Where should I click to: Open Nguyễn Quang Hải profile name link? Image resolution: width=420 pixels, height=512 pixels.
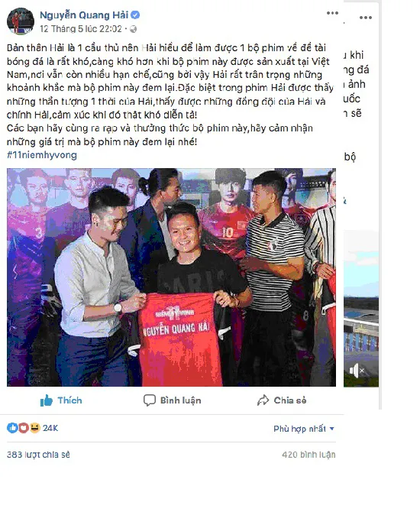(x=84, y=15)
